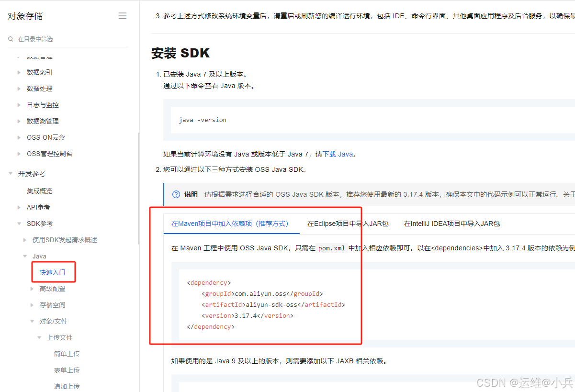Viewport: 575px width, 392px height.
Task: Expand the 存储空间 tree arrow
Action: click(32, 305)
